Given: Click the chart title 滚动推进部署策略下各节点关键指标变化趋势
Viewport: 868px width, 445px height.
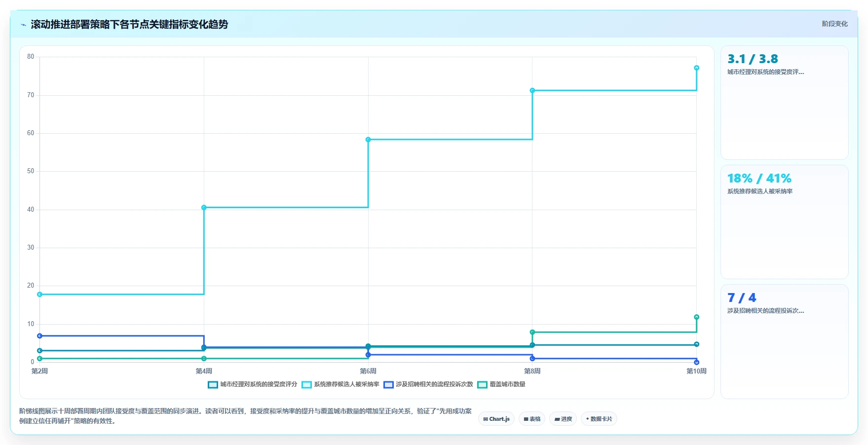Looking at the screenshot, I should coord(129,24).
